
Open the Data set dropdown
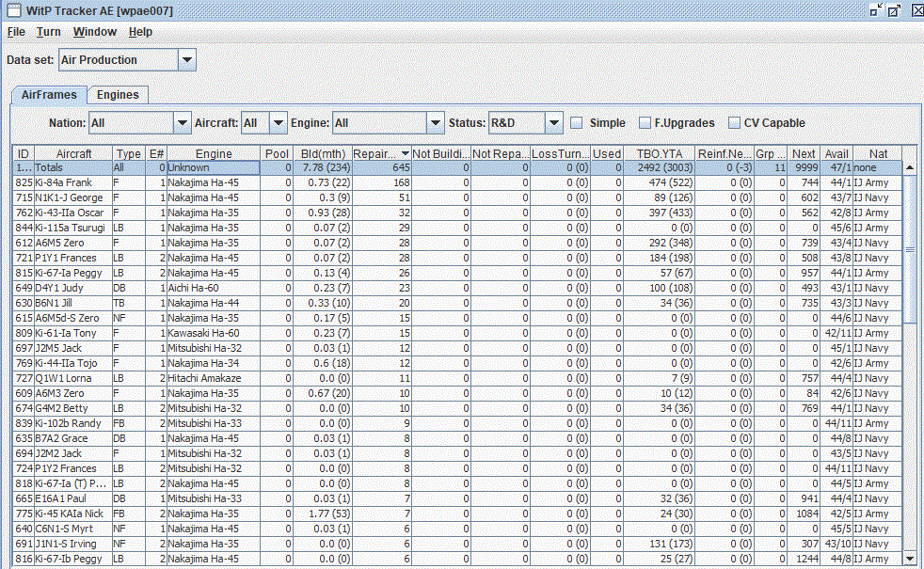(x=187, y=60)
